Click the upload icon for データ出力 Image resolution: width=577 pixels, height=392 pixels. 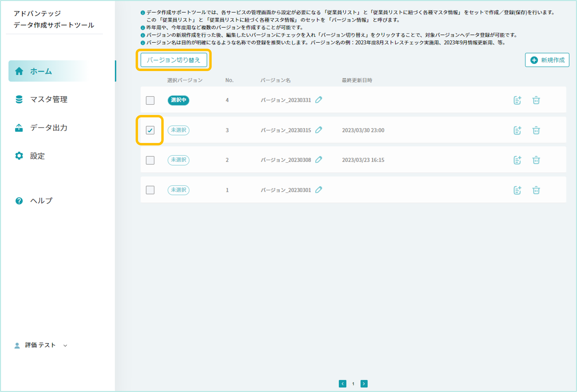19,128
